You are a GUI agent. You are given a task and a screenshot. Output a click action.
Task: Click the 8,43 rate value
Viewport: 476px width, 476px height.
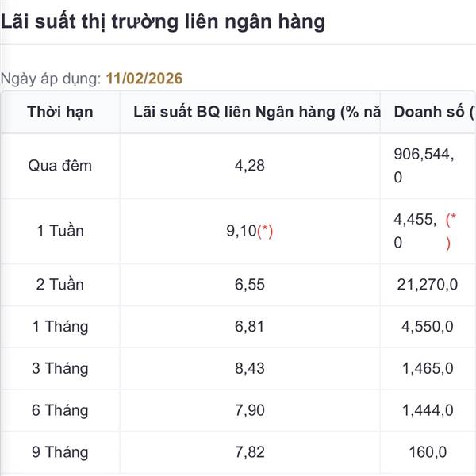250,368
